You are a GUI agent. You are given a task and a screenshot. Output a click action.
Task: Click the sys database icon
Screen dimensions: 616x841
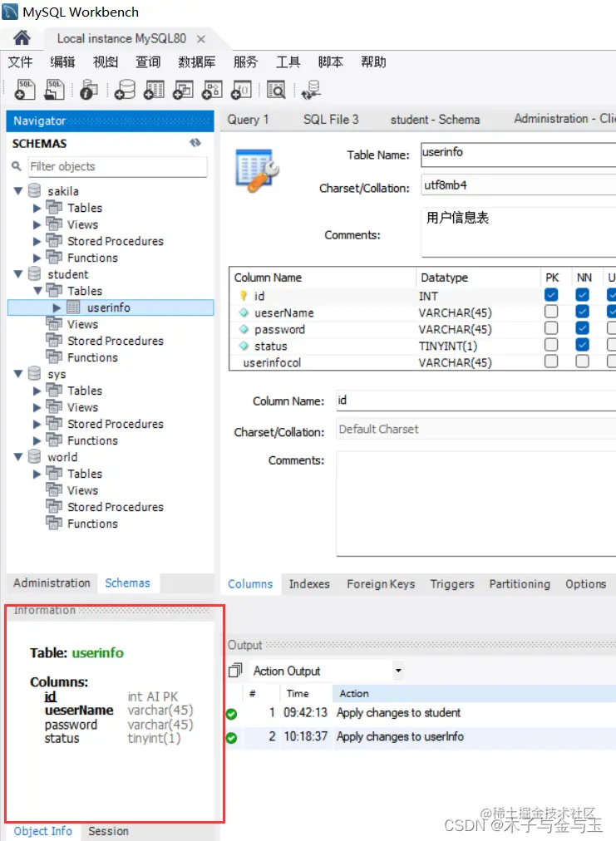(34, 374)
